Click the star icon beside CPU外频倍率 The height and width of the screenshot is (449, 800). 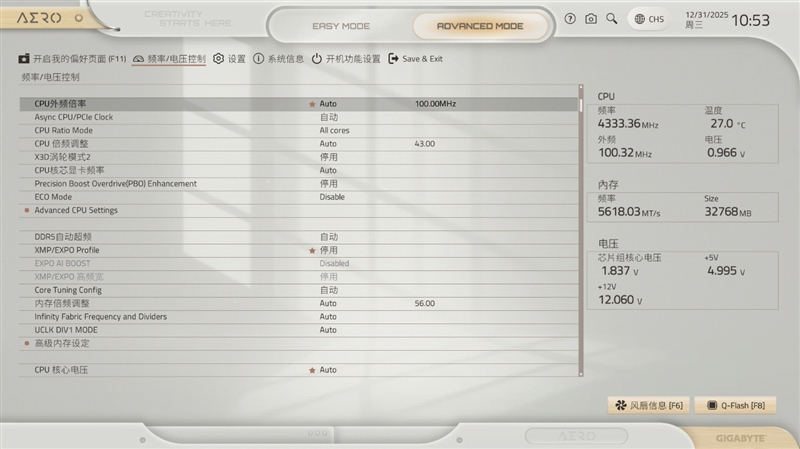[x=312, y=104]
